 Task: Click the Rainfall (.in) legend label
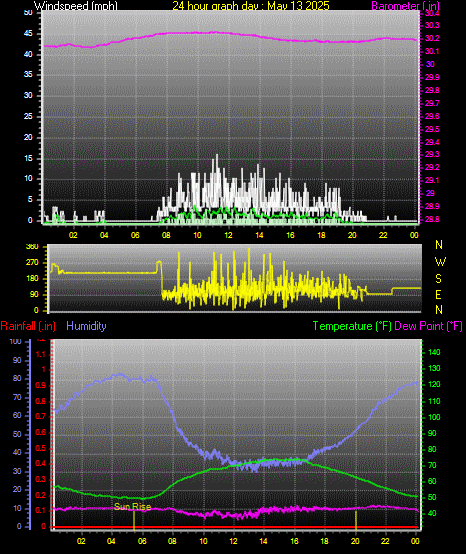(x=28, y=326)
